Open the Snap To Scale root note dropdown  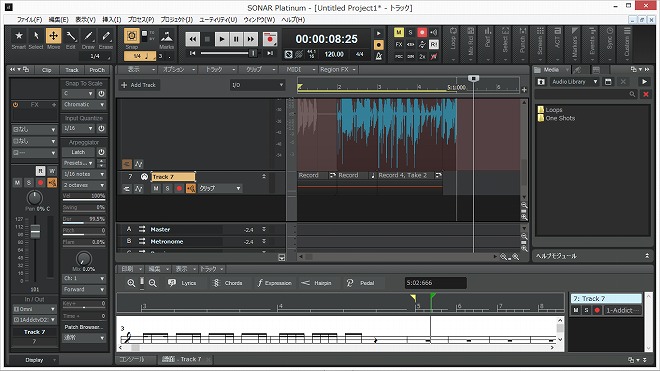click(x=79, y=93)
